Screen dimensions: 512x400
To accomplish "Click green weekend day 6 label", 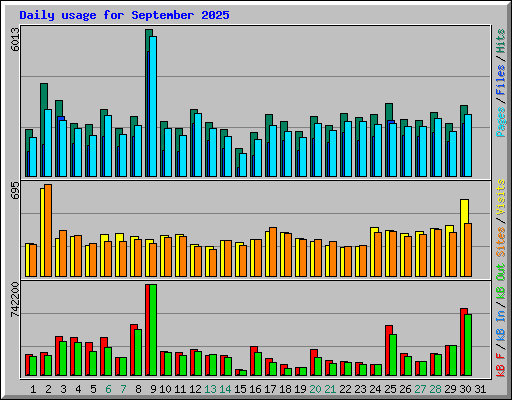I will pyautogui.click(x=108, y=389).
